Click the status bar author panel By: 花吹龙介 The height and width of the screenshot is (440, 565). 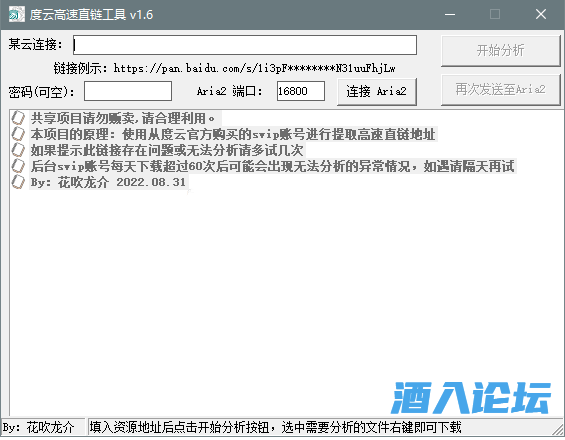[43, 427]
